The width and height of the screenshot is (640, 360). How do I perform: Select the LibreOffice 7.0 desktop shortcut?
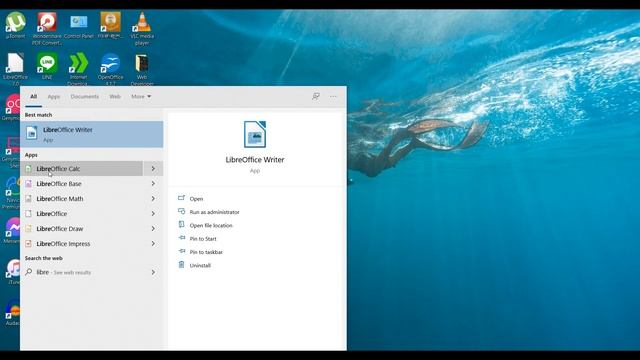tap(16, 69)
